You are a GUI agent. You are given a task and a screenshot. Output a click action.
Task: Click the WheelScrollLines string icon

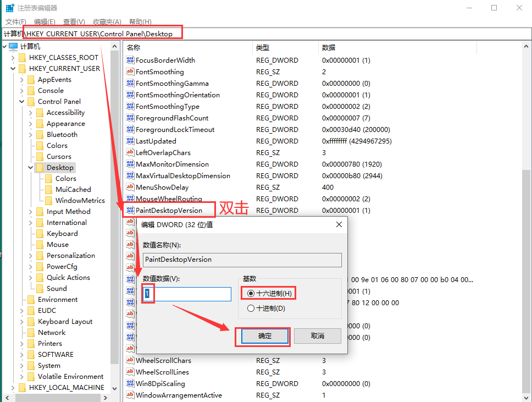click(130, 372)
